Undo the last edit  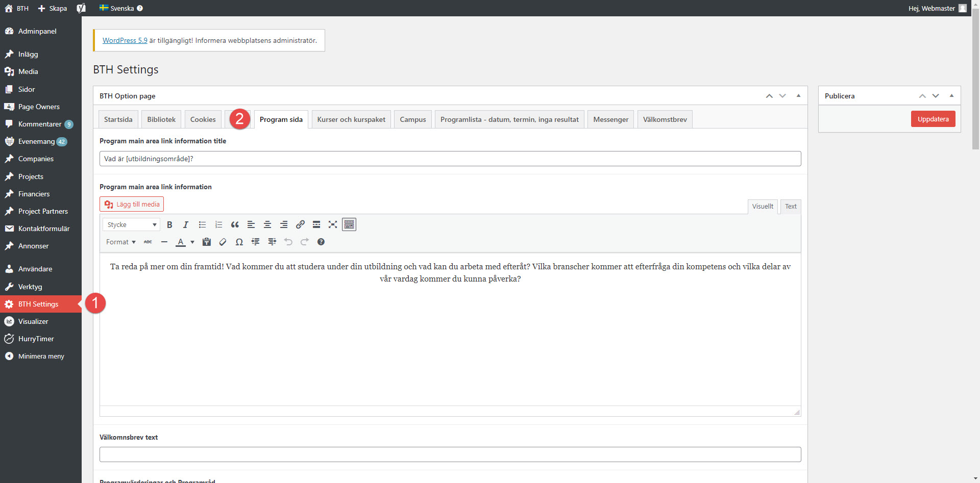coord(288,242)
